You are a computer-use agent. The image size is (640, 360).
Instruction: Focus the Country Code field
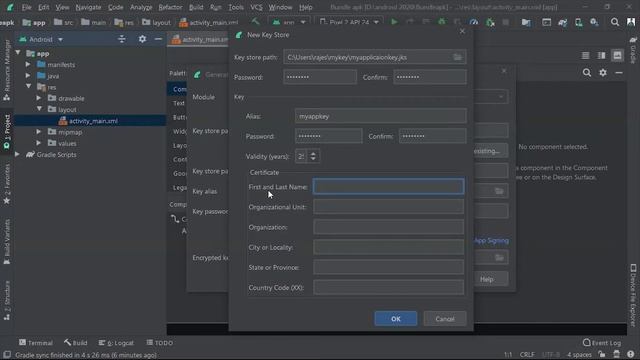[388, 287]
